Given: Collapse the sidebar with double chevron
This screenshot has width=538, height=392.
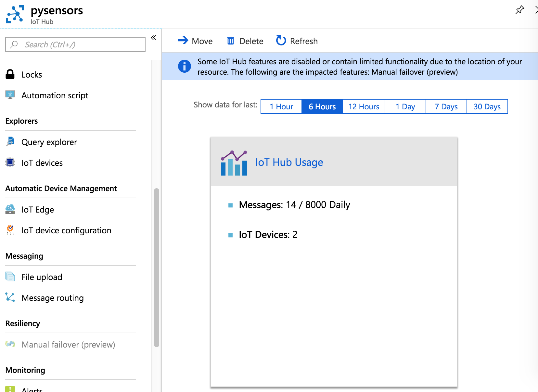Looking at the screenshot, I should 153,38.
